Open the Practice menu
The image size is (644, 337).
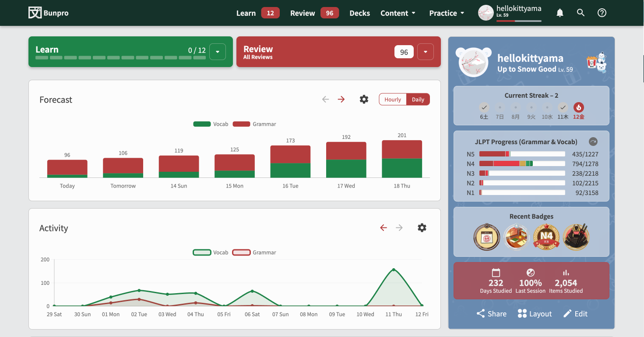coord(447,13)
